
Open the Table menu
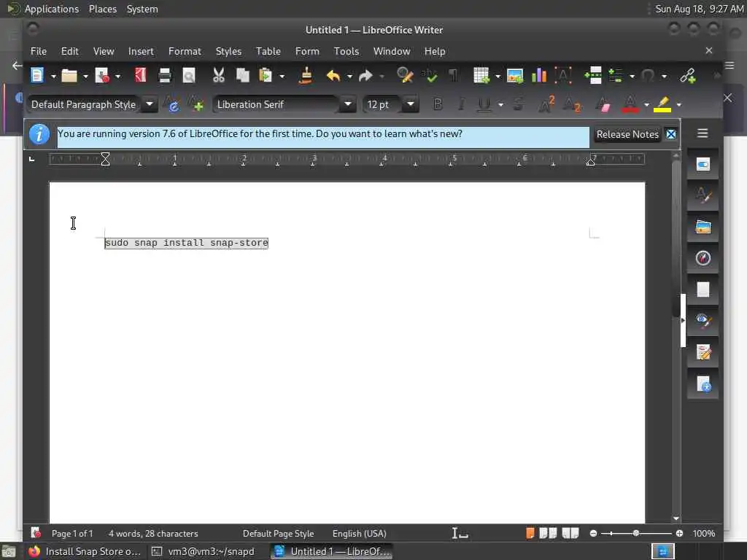tap(268, 51)
